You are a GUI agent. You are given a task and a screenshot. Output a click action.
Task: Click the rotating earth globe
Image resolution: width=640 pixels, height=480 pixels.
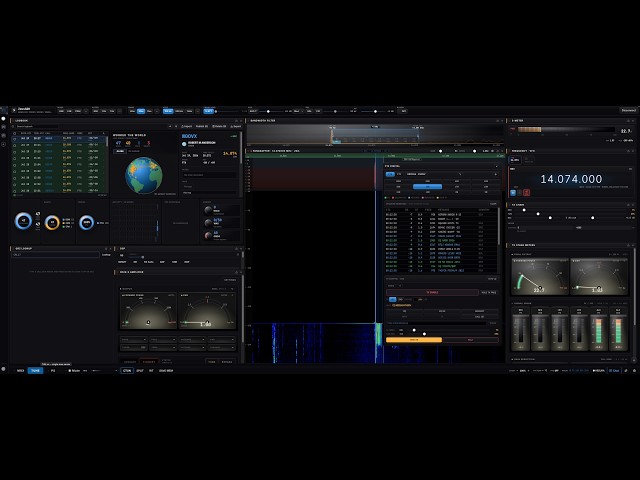click(x=144, y=176)
